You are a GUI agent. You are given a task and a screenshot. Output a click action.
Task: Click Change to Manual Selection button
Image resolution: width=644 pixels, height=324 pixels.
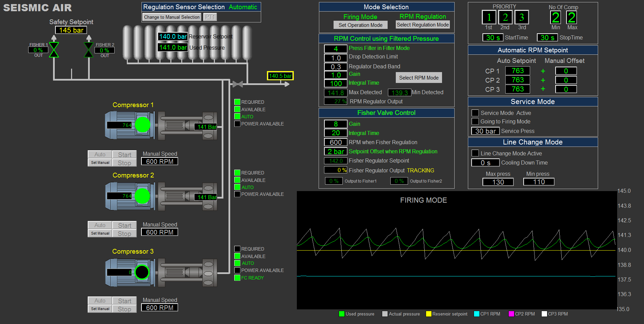[x=172, y=17]
